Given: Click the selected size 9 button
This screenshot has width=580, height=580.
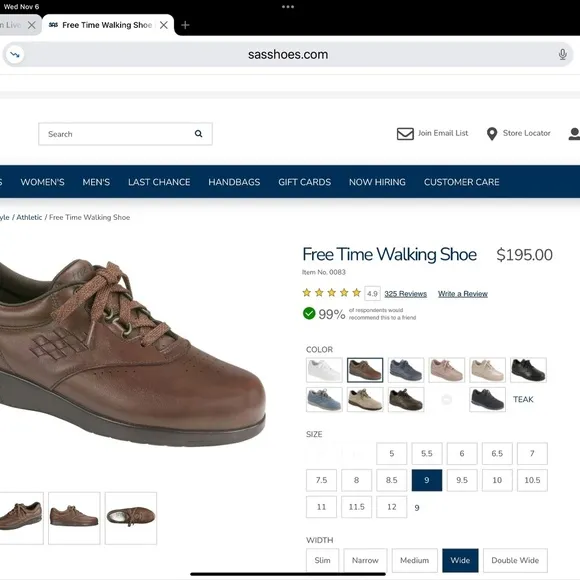Looking at the screenshot, I should point(426,480).
